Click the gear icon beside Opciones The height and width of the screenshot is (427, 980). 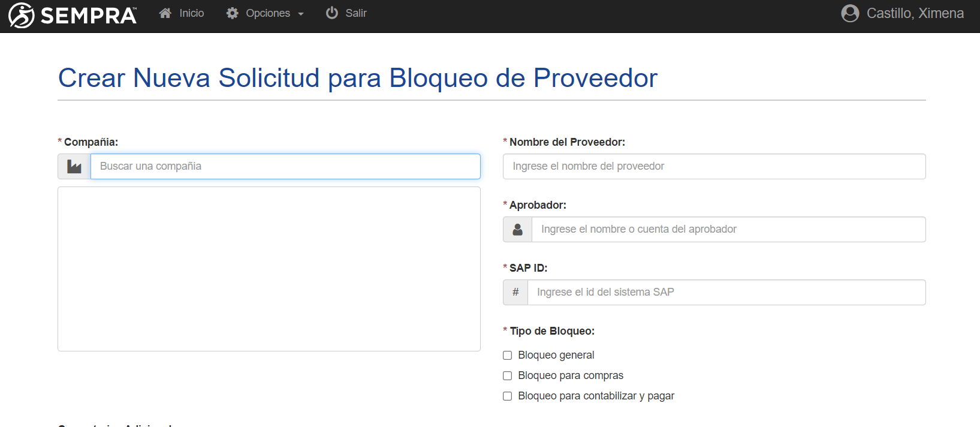[x=233, y=13]
